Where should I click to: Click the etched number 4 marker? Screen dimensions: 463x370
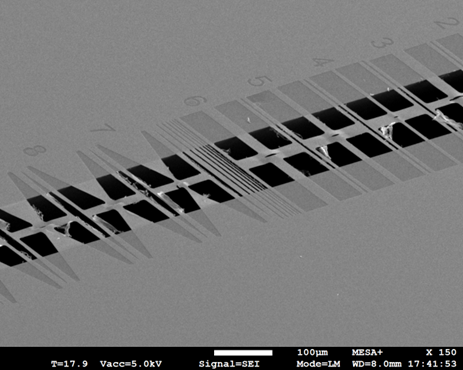point(323,62)
